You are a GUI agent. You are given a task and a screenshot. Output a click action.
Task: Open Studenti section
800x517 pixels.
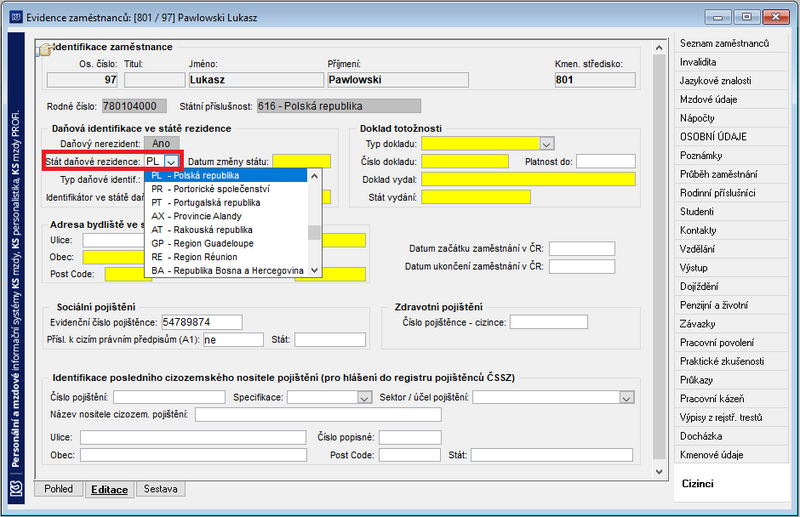[x=731, y=212]
